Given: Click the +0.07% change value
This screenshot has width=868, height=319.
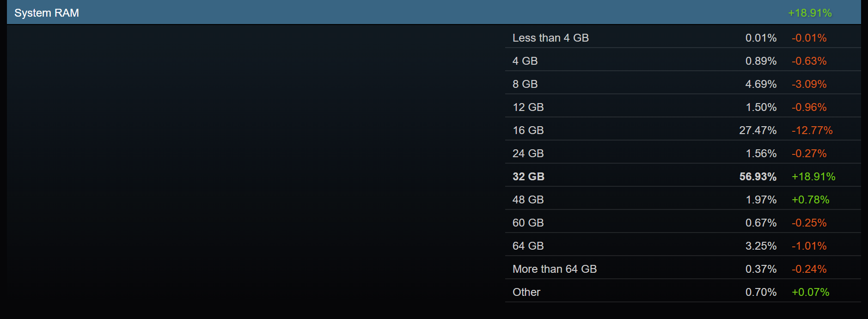Looking at the screenshot, I should coord(810,292).
